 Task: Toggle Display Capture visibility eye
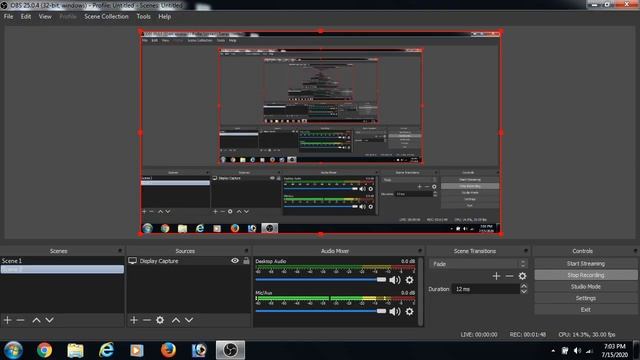(x=235, y=260)
